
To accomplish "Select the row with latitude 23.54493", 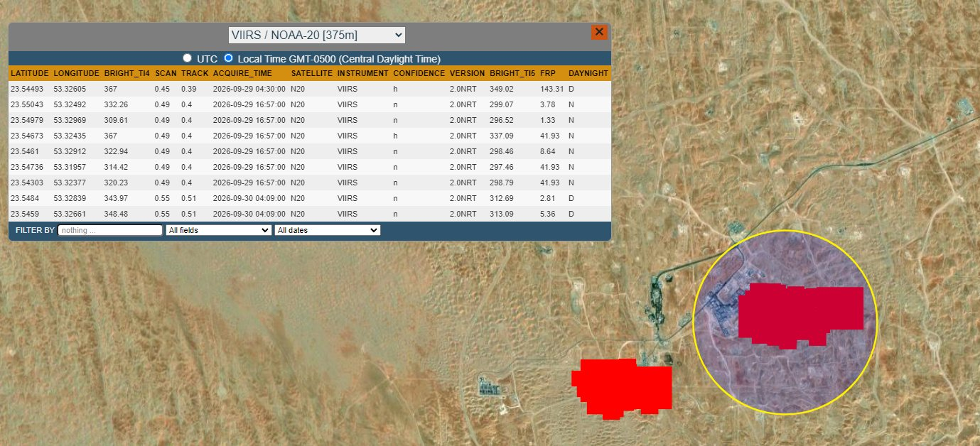I will tap(310, 89).
